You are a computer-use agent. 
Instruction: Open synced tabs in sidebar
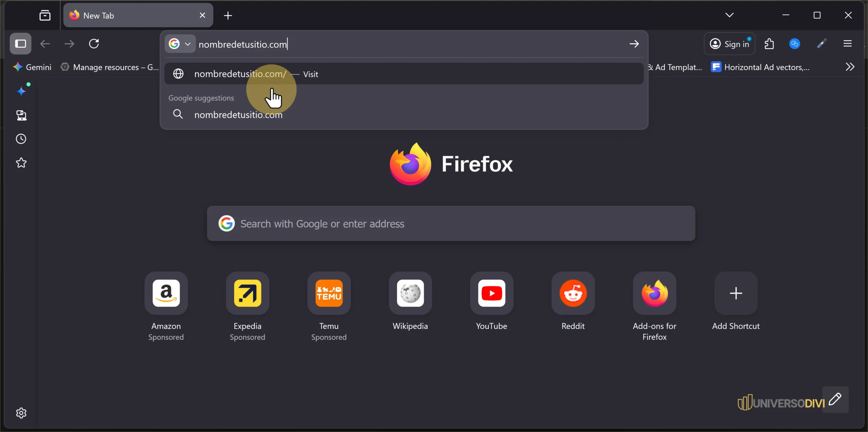point(21,116)
